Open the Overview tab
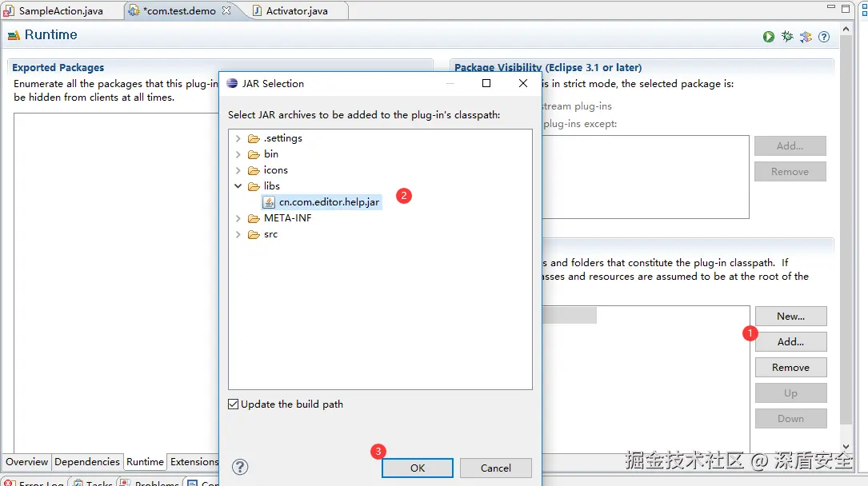 pyautogui.click(x=26, y=462)
